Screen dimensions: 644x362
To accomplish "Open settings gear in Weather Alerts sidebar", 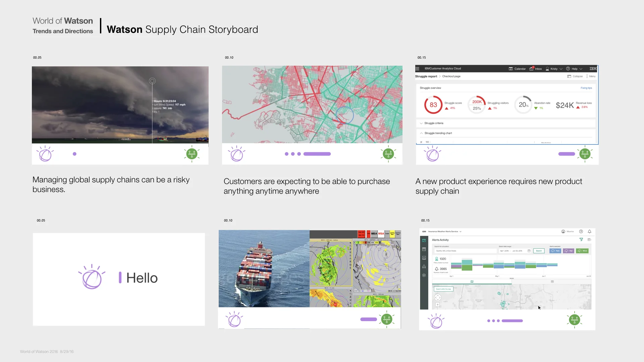I will pos(424,275).
